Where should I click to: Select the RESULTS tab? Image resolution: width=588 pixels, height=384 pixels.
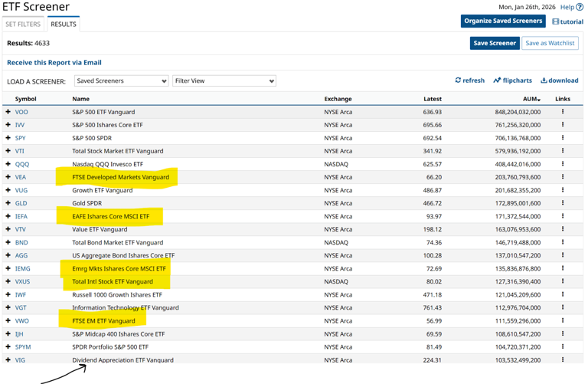(x=63, y=25)
